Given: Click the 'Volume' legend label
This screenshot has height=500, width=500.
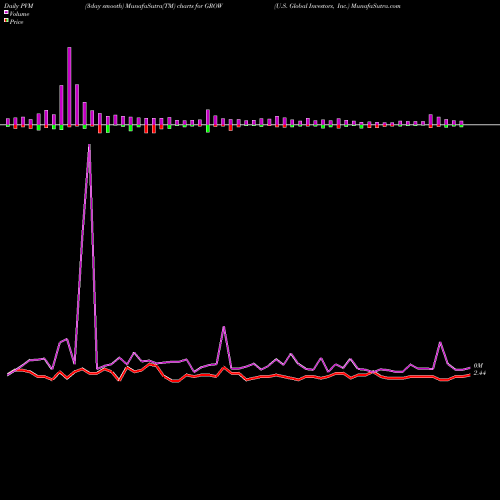Looking at the screenshot, I should pos(19,14).
